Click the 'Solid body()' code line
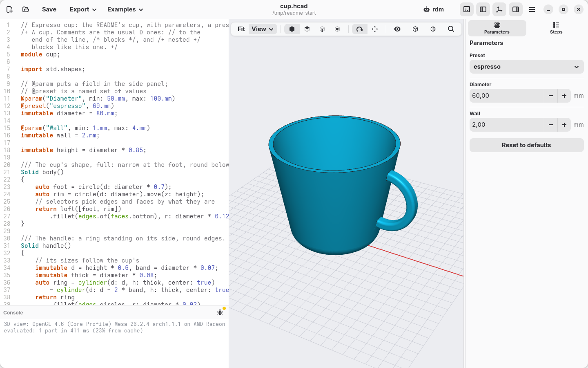 [42, 172]
